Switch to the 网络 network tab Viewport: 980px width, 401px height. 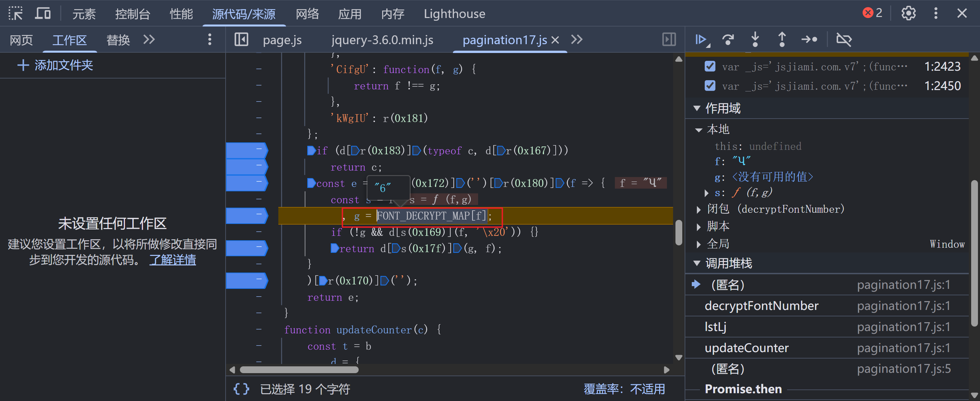pos(307,14)
